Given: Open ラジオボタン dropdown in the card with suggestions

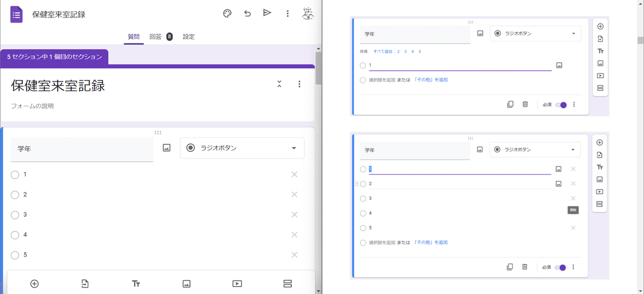Looking at the screenshot, I should point(535,33).
